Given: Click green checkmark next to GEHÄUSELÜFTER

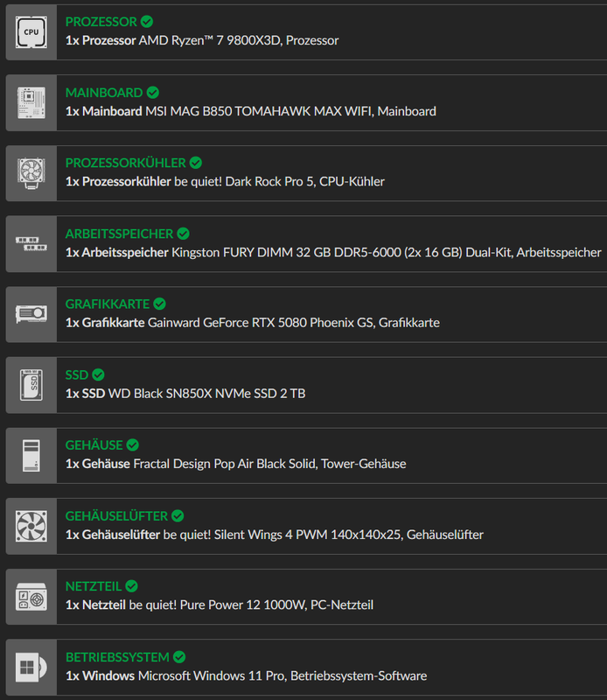Looking at the screenshot, I should click(x=178, y=516).
